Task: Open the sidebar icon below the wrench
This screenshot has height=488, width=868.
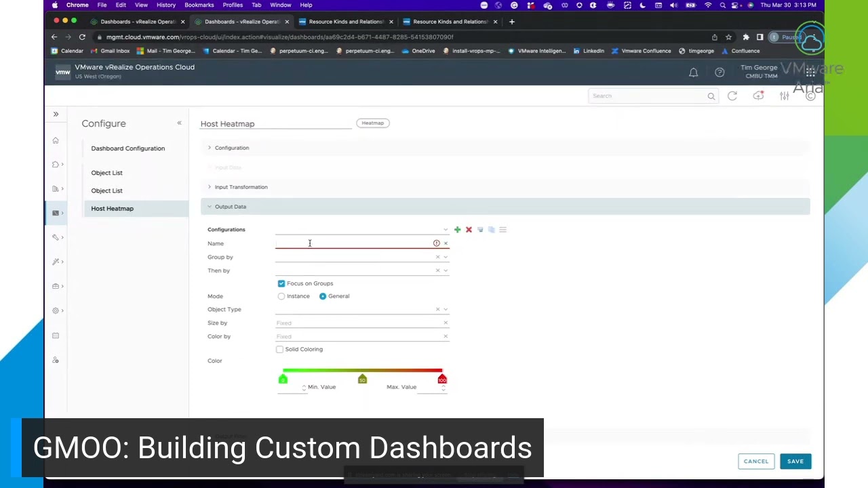Action: point(56,262)
